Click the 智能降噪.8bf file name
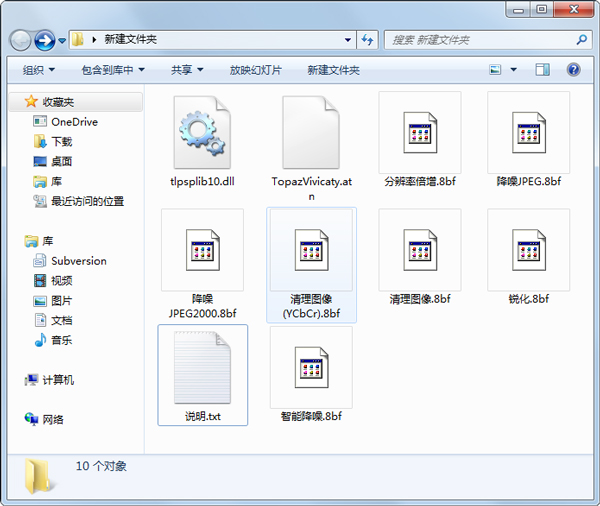 pyautogui.click(x=311, y=416)
